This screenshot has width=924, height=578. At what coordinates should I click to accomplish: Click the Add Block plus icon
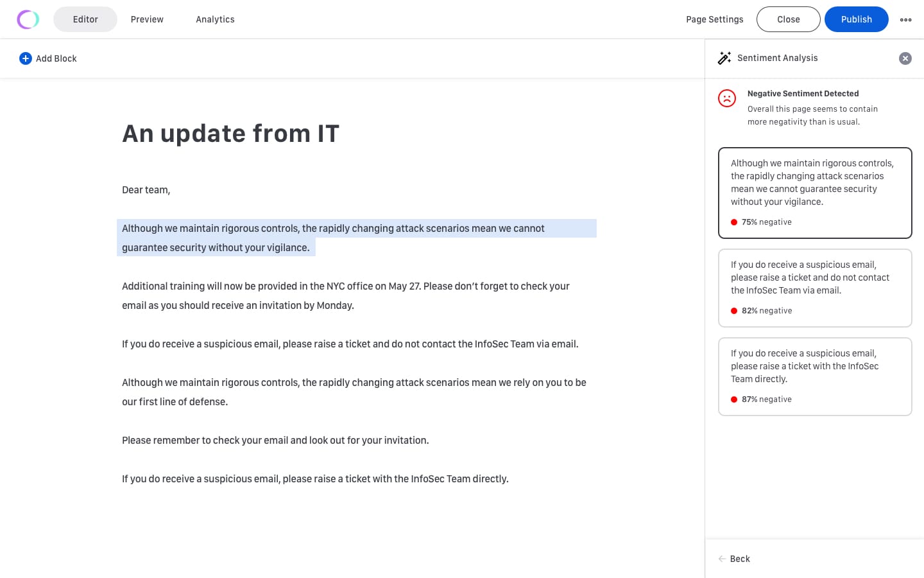(x=26, y=58)
